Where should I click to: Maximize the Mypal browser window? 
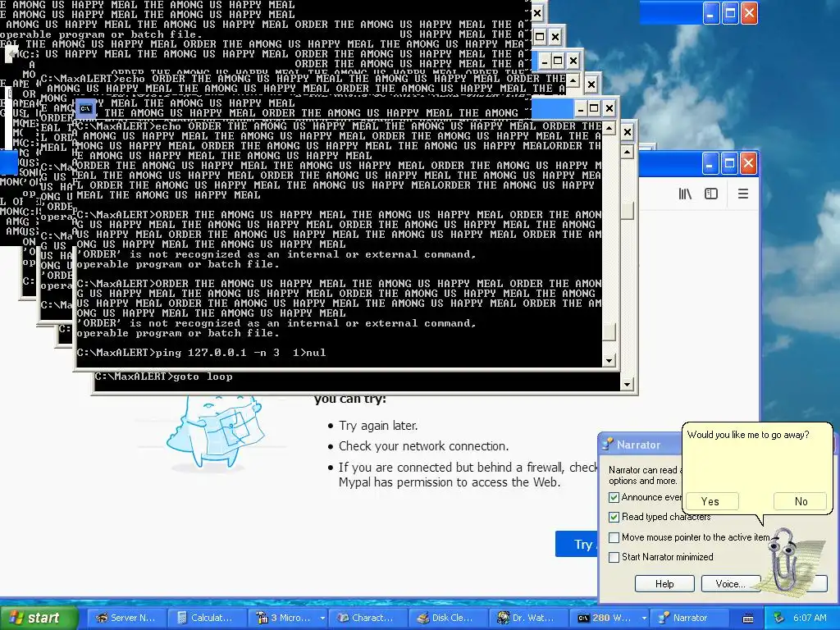(729, 163)
